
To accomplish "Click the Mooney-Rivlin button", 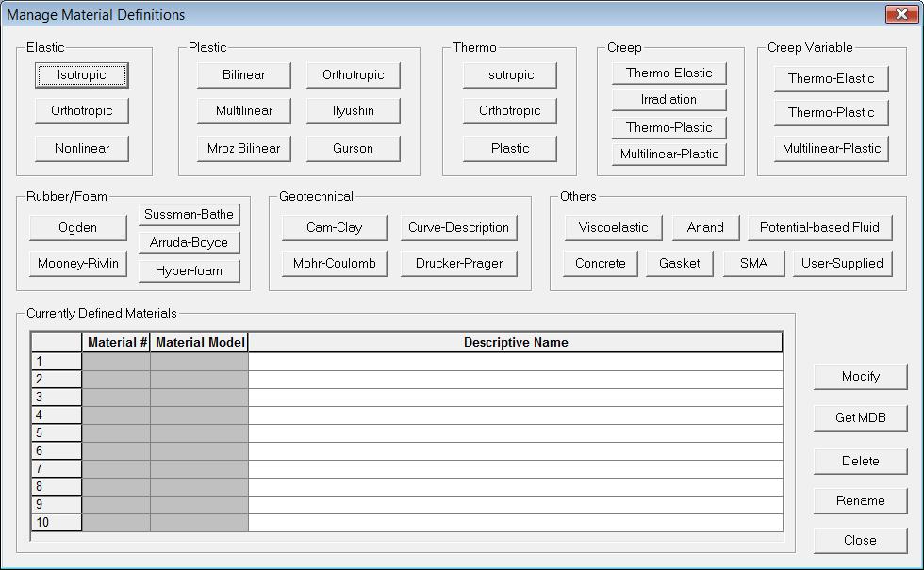I will 77,263.
